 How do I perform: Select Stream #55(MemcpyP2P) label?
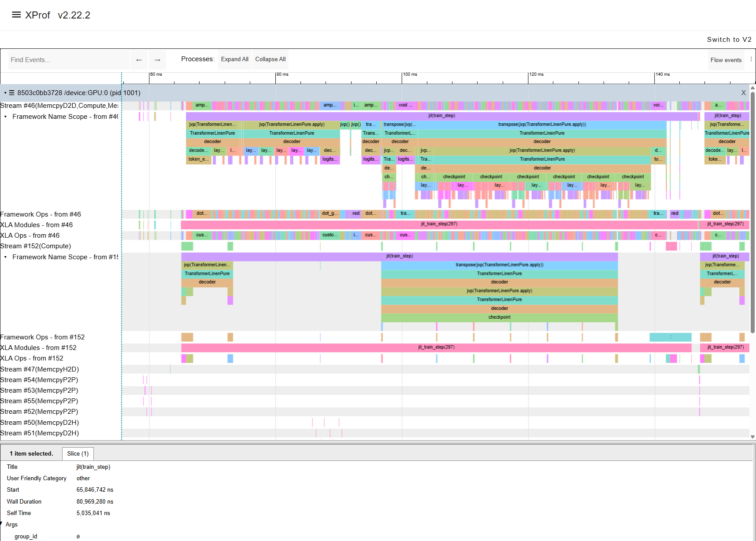[x=39, y=401]
